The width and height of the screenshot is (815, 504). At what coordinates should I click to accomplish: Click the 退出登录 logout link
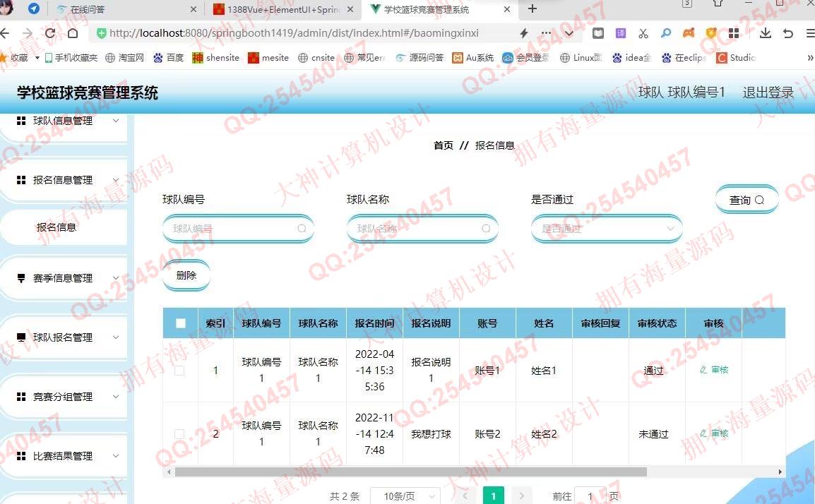[768, 93]
